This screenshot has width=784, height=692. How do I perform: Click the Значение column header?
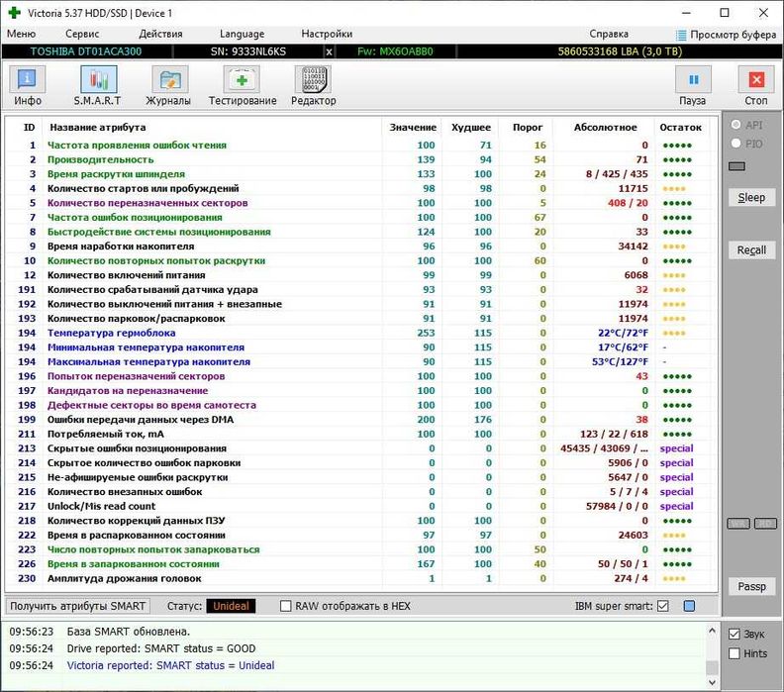pyautogui.click(x=413, y=128)
